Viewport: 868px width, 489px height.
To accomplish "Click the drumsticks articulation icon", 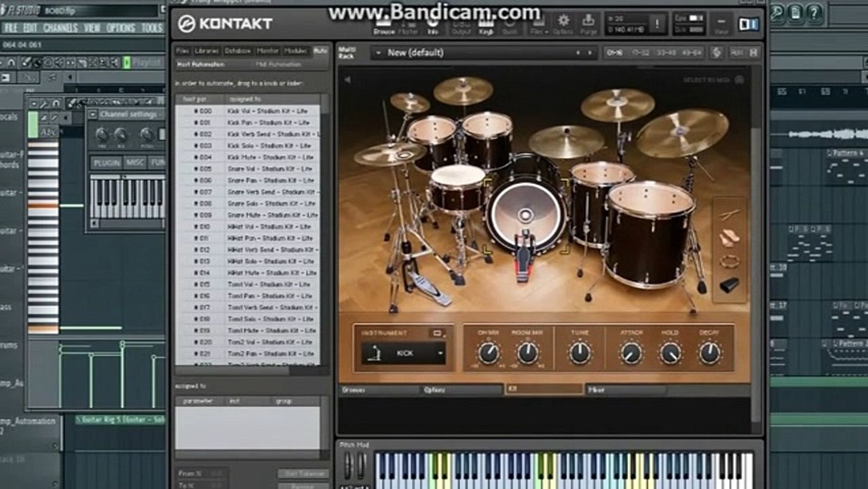I will pos(730,216).
